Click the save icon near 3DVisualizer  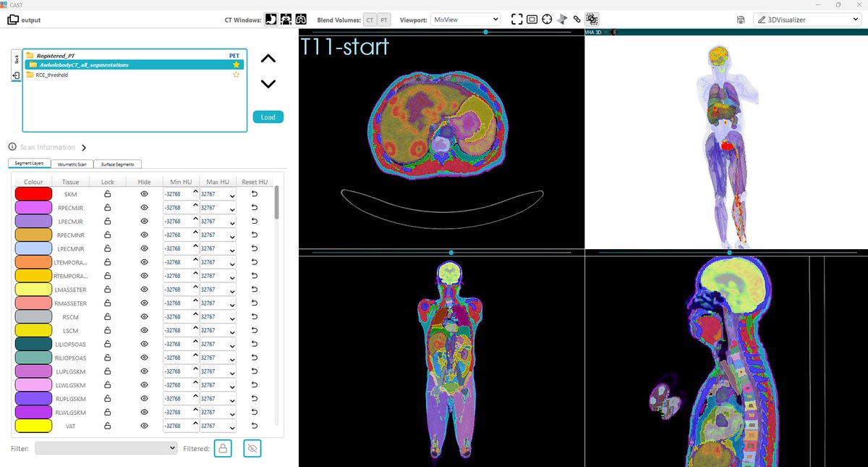740,20
